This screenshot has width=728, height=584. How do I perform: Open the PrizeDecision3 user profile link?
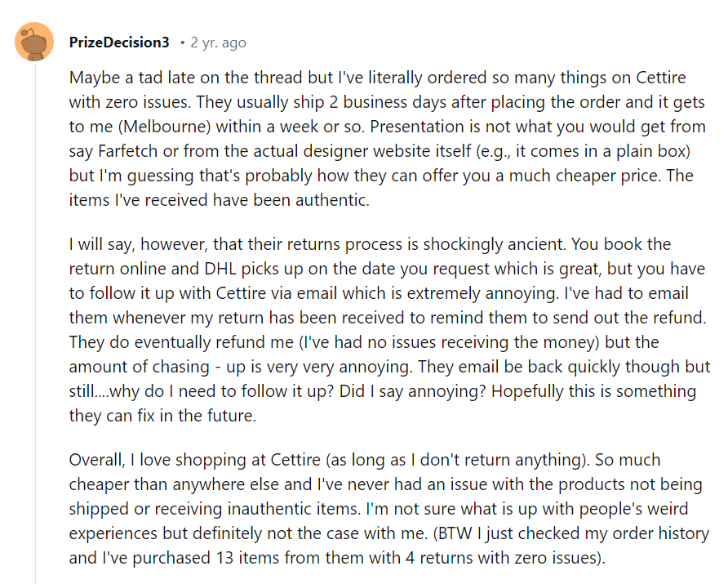click(x=119, y=42)
